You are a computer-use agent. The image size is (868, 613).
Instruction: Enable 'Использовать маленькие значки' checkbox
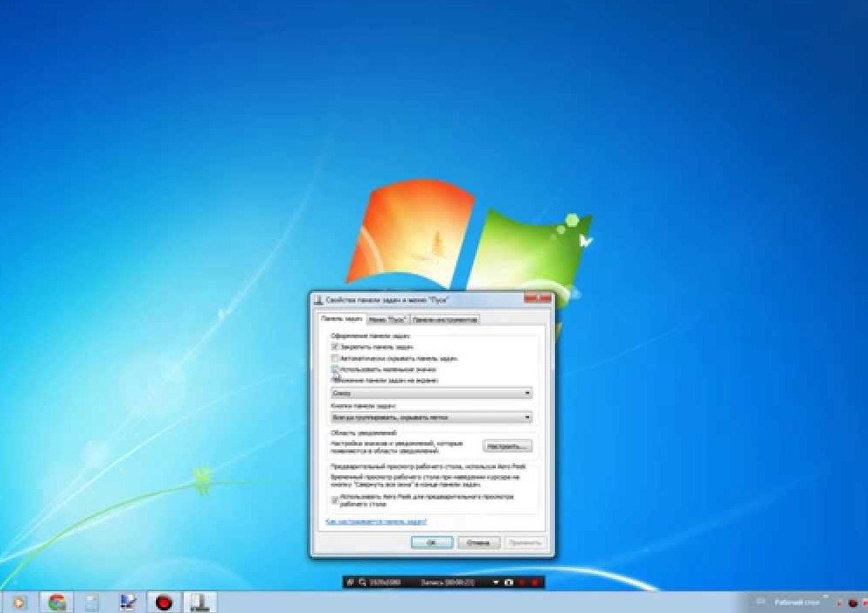(x=335, y=369)
